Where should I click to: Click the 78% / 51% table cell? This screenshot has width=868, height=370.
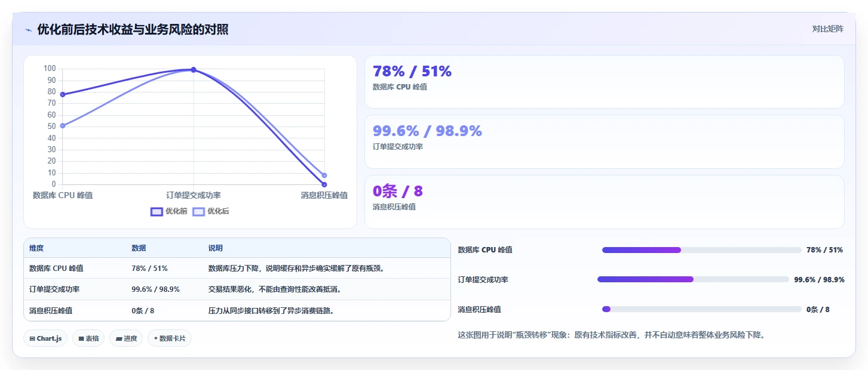coord(149,269)
